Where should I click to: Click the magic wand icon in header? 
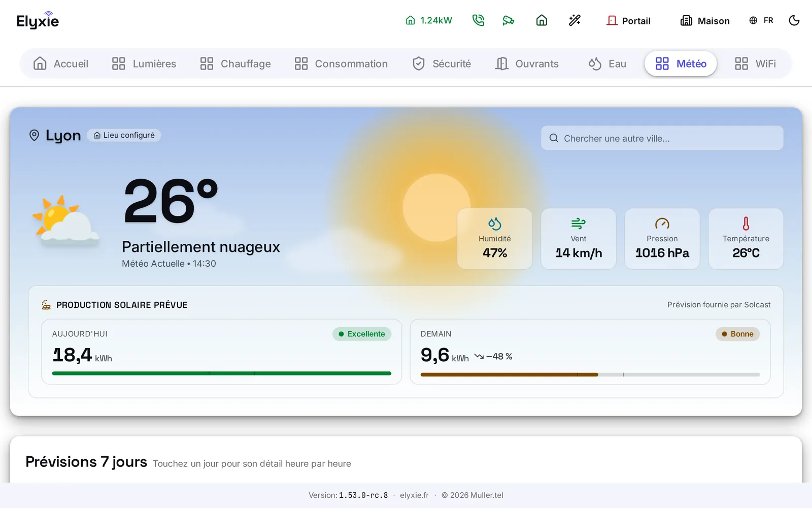point(574,20)
